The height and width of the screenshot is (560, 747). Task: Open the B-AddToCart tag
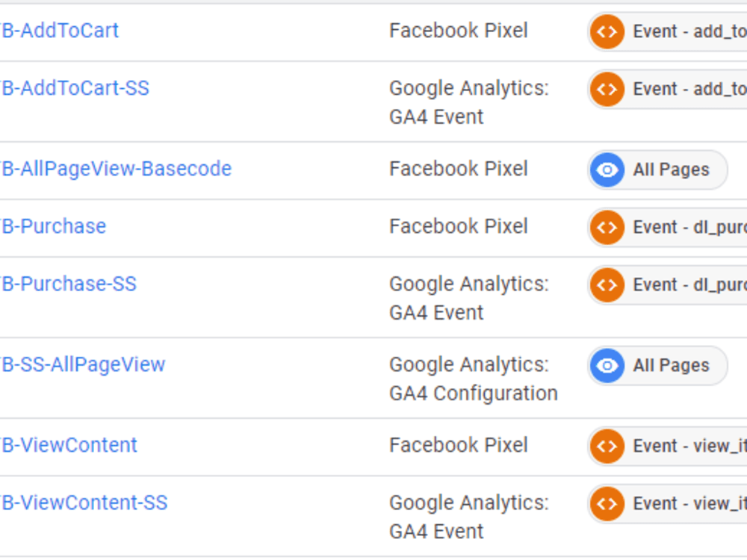click(x=56, y=30)
